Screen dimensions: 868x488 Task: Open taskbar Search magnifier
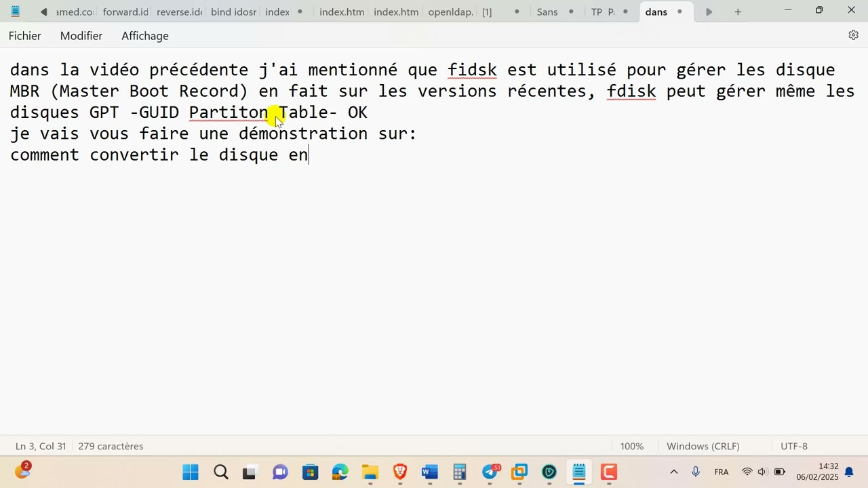pyautogui.click(x=220, y=472)
